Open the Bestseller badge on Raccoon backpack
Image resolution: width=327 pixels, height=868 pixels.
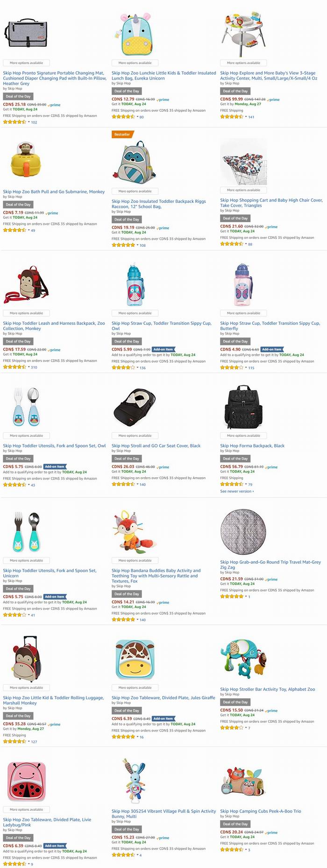pyautogui.click(x=123, y=134)
